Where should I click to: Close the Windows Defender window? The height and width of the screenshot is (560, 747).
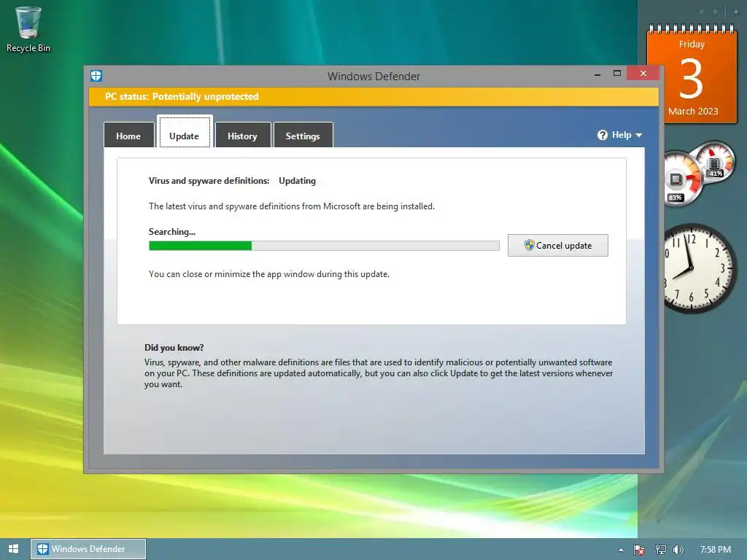643,74
